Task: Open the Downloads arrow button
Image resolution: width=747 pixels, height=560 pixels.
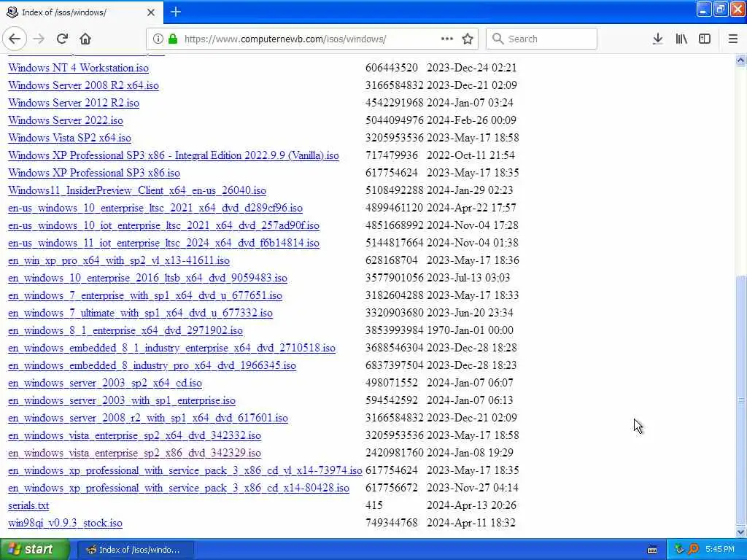Action: [x=658, y=39]
